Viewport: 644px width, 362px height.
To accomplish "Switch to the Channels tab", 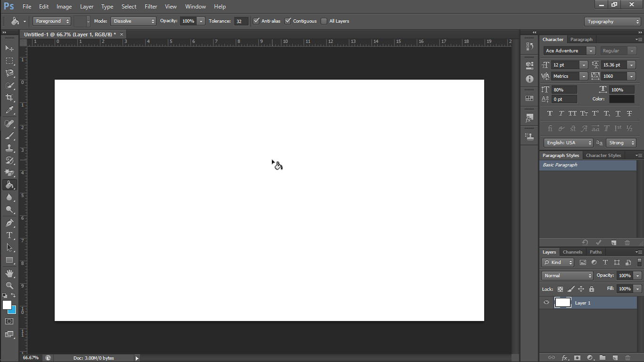I will coord(572,252).
